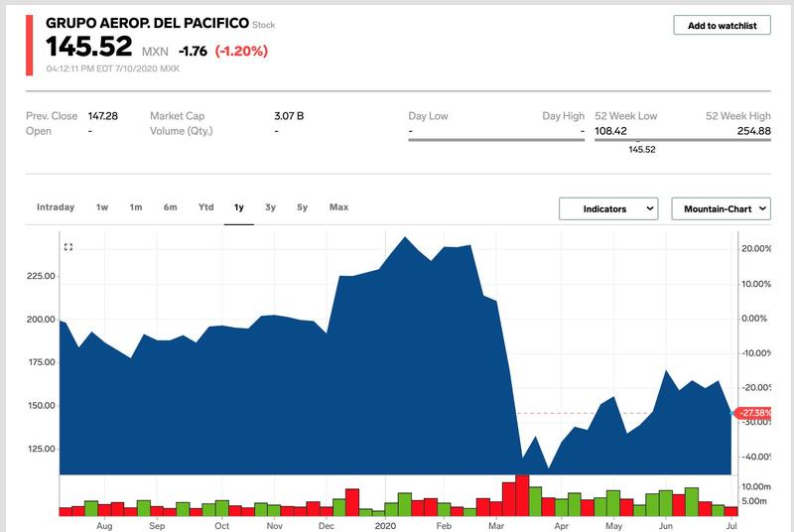Open the Indicators dropdown
794x532 pixels.
click(608, 209)
